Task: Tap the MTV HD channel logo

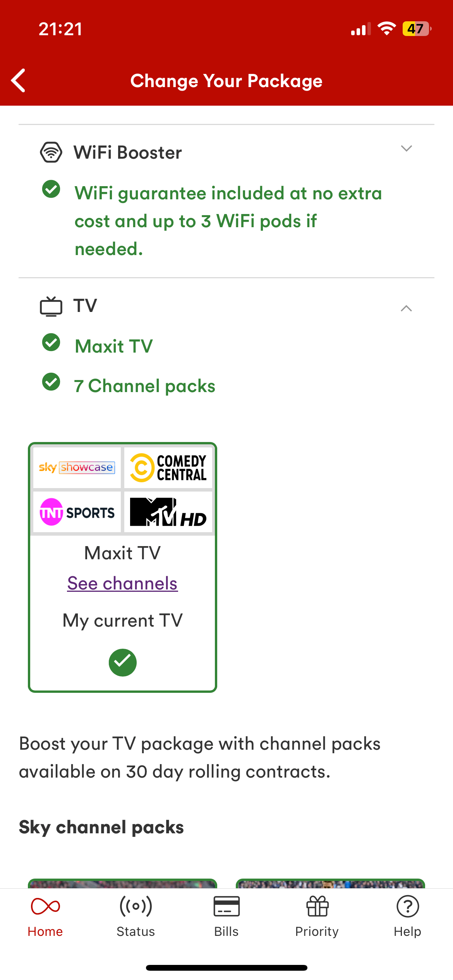Action: pyautogui.click(x=168, y=512)
